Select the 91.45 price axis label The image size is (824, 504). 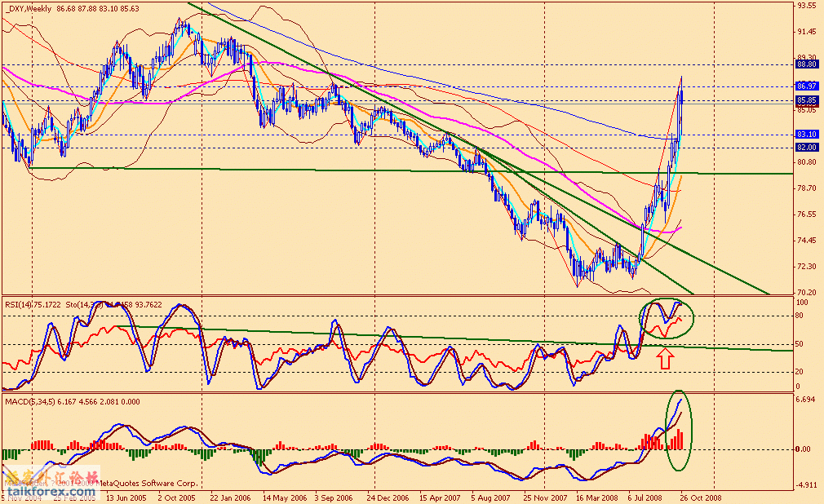pos(807,32)
